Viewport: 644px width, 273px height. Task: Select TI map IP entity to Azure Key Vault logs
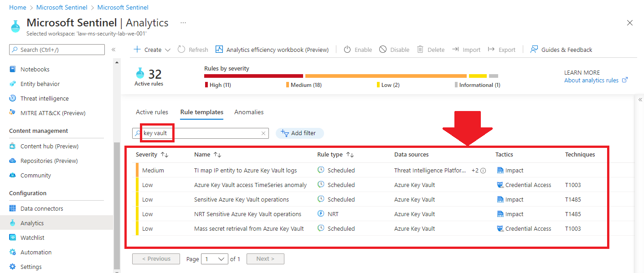pyautogui.click(x=245, y=171)
